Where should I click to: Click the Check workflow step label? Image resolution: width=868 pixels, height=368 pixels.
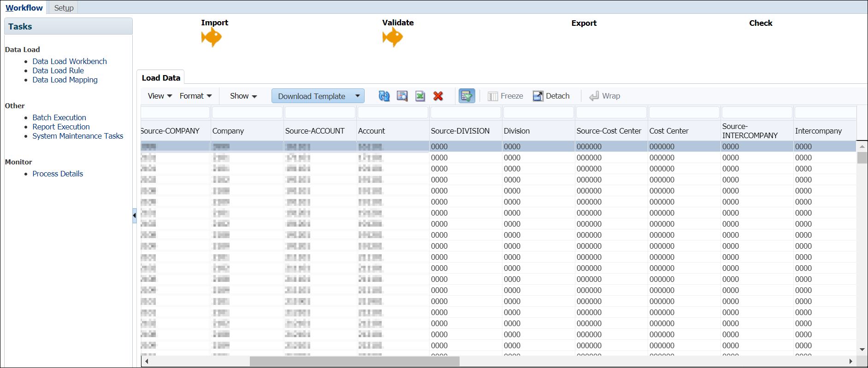pyautogui.click(x=761, y=23)
